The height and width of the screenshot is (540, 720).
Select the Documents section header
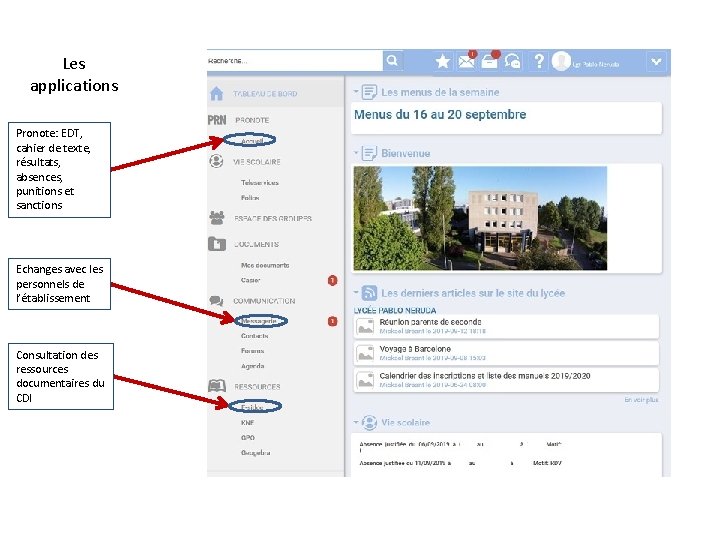click(257, 244)
